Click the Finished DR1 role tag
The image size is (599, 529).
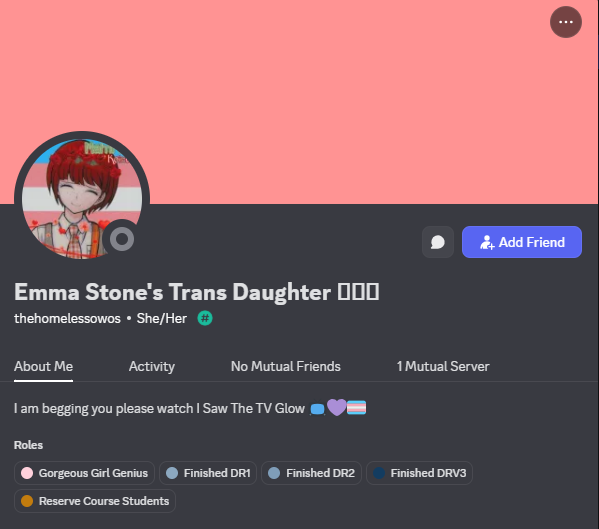point(208,473)
